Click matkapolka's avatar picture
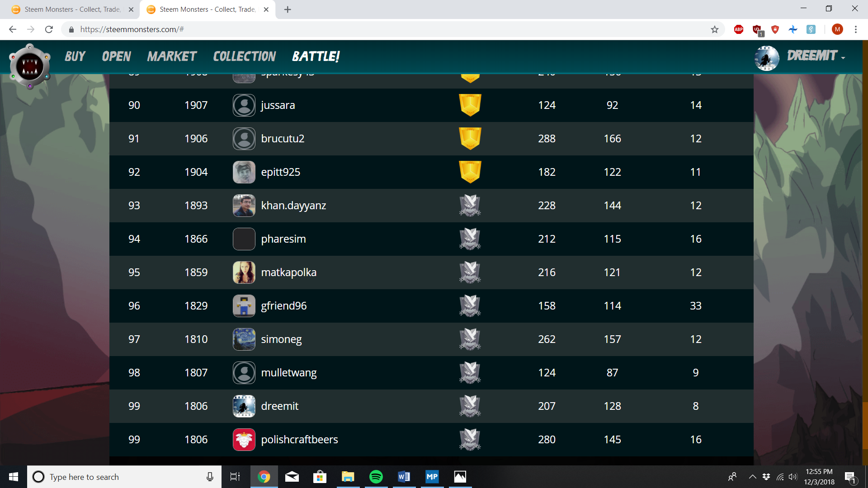Image resolution: width=868 pixels, height=488 pixels. (244, 272)
